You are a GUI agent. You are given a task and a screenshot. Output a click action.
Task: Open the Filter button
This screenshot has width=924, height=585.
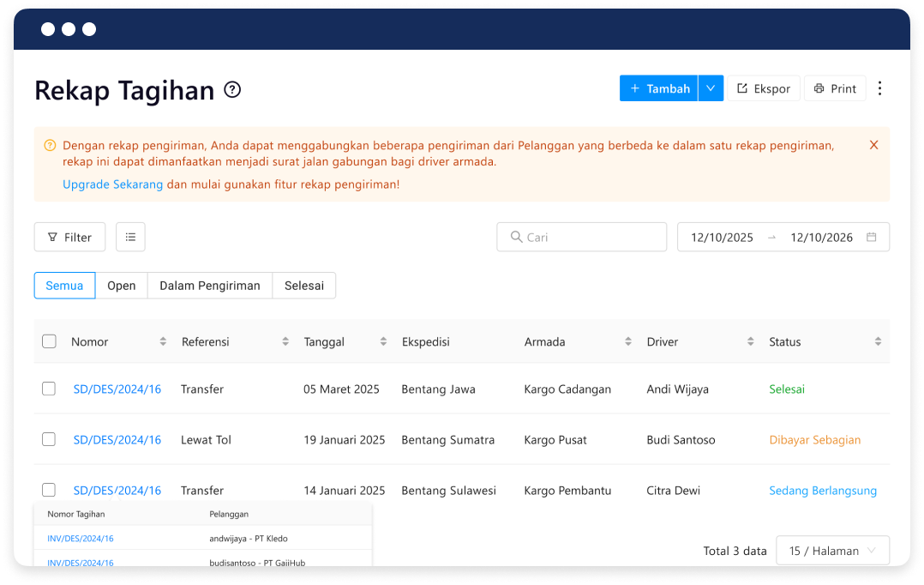tap(69, 237)
